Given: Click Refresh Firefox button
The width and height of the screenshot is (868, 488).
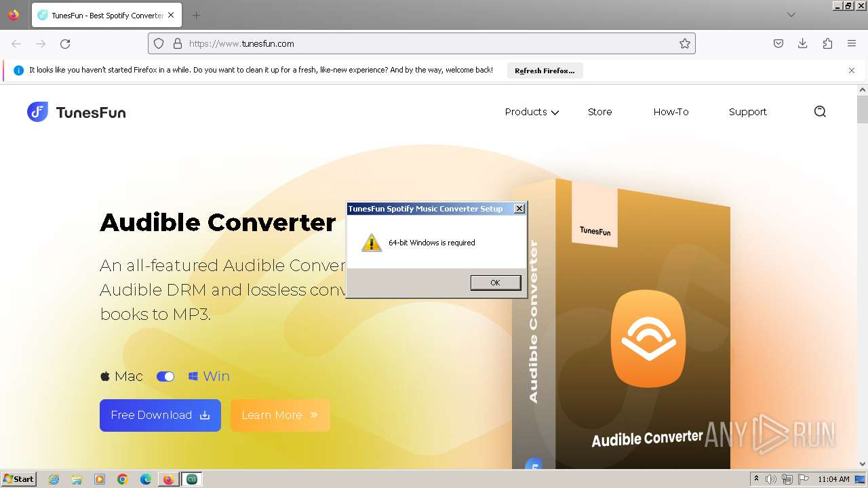Looking at the screenshot, I should (x=545, y=70).
